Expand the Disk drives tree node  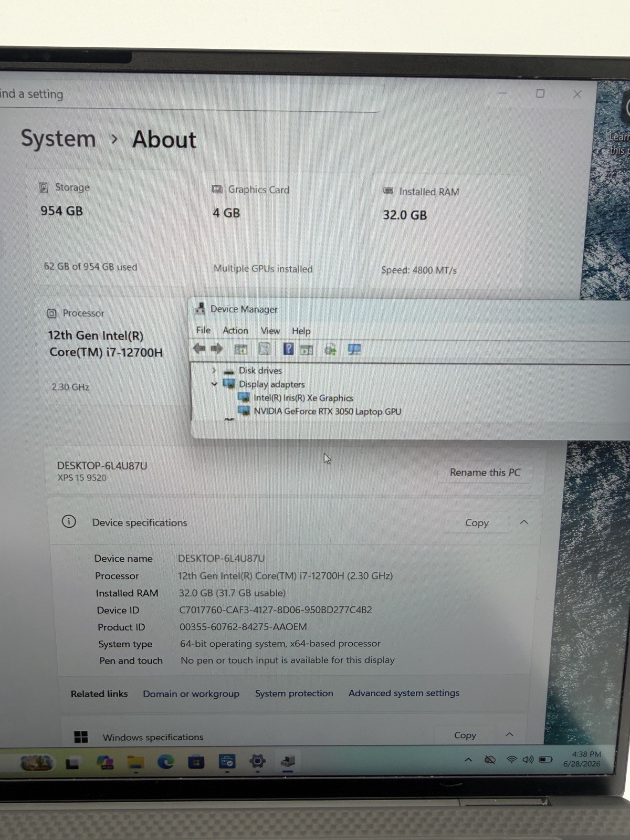pyautogui.click(x=214, y=370)
